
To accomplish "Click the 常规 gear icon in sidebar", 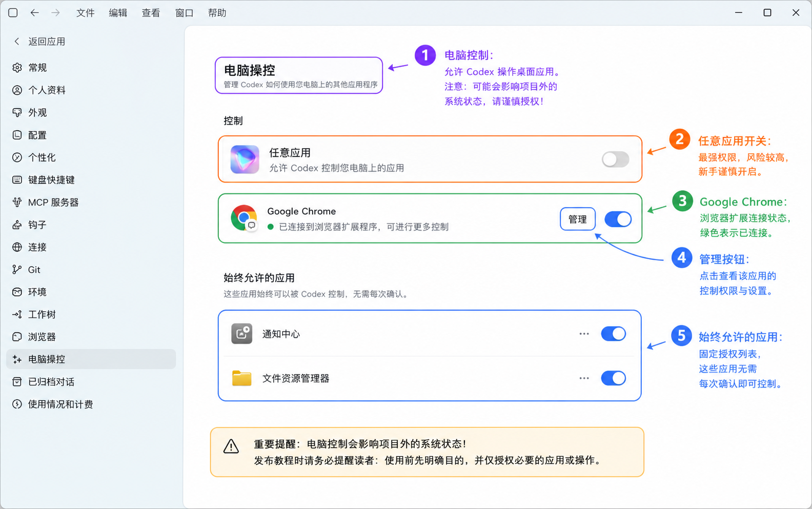I will [17, 68].
